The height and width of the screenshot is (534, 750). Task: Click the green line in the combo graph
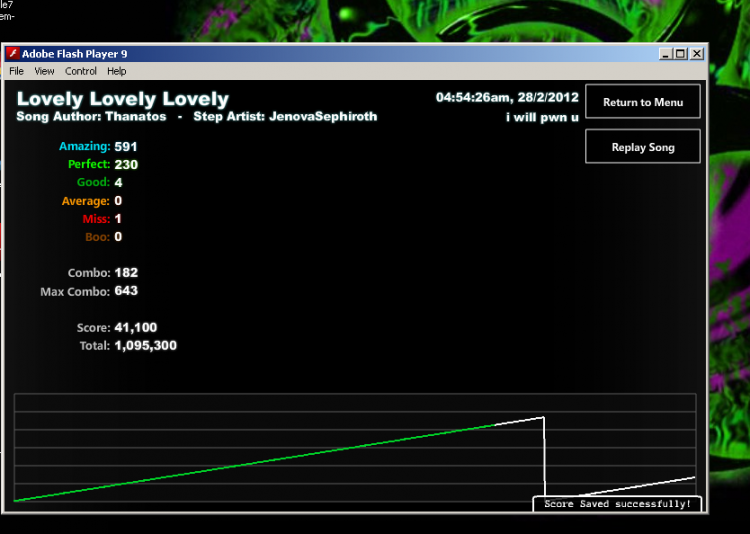pos(254,463)
